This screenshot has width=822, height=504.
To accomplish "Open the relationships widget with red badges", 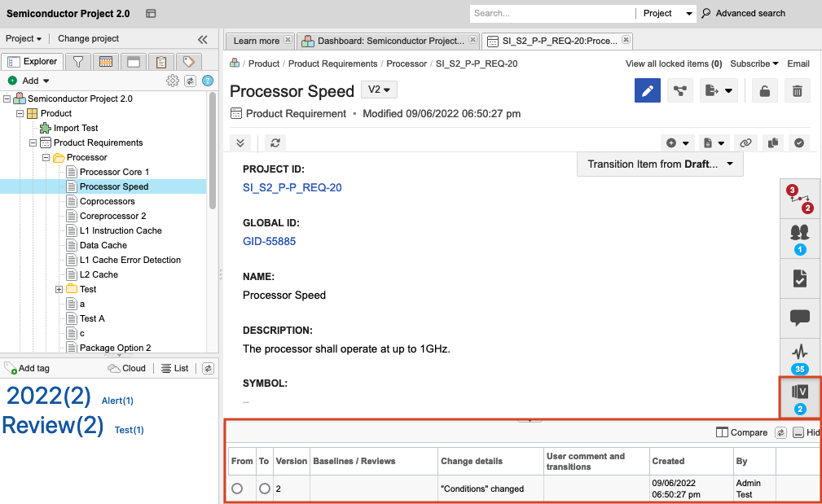I will [x=799, y=199].
